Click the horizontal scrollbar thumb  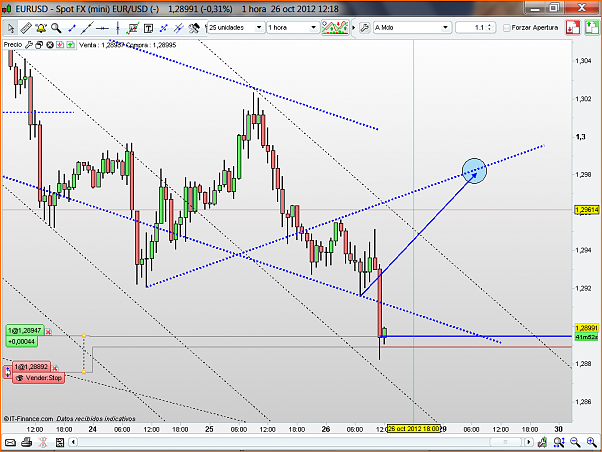click(505, 442)
